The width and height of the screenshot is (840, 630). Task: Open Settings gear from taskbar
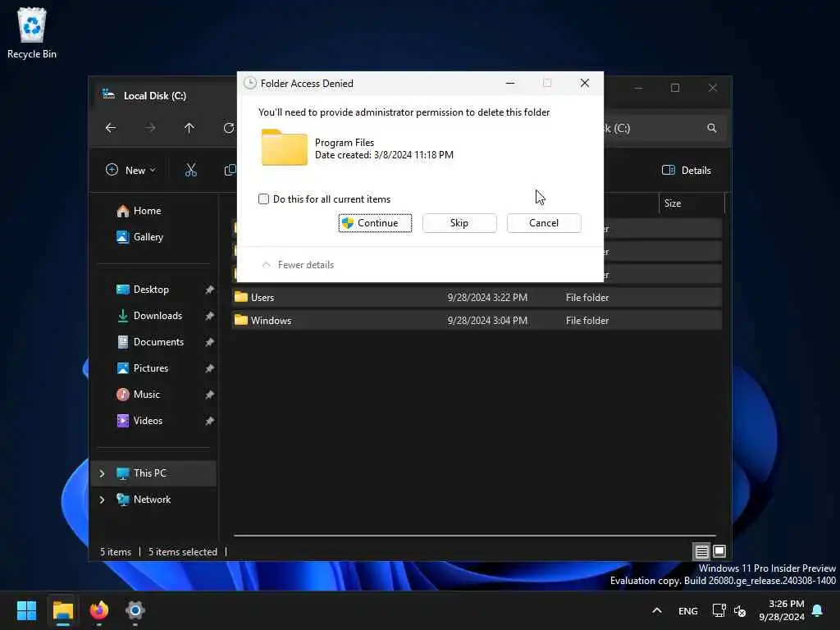pos(135,610)
